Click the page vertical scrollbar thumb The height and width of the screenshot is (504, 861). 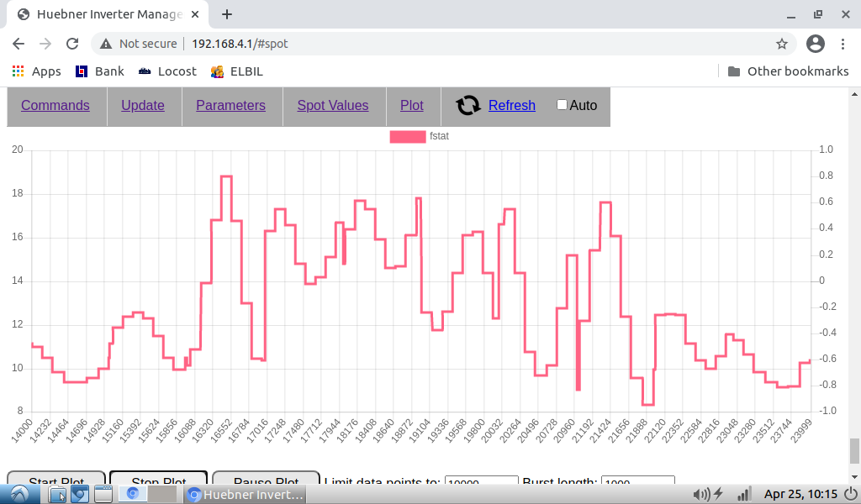854,451
